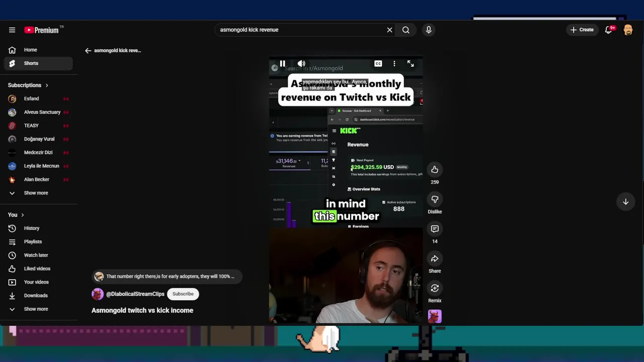
Task: Select the TEASY live indicator icon
Action: click(x=66, y=126)
